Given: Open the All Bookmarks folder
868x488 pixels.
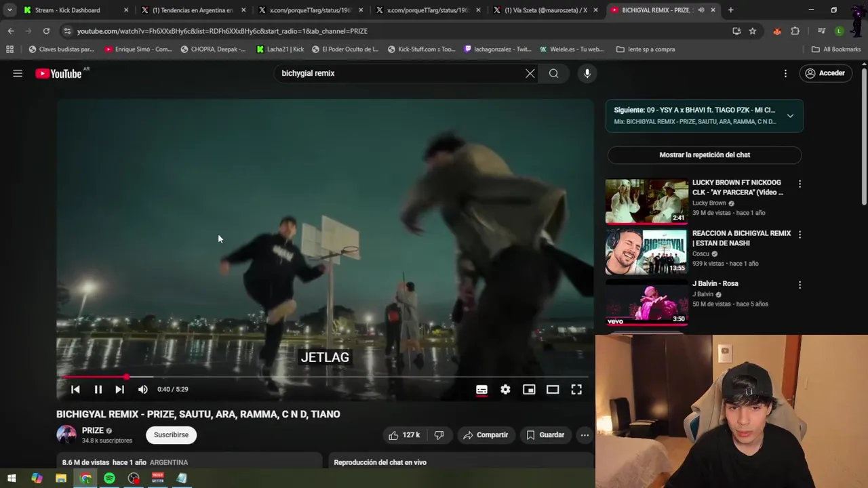Looking at the screenshot, I should [836, 49].
